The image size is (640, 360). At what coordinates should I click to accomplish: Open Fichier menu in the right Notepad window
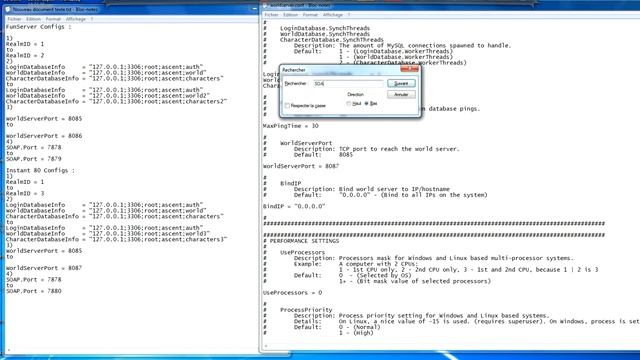(271, 15)
